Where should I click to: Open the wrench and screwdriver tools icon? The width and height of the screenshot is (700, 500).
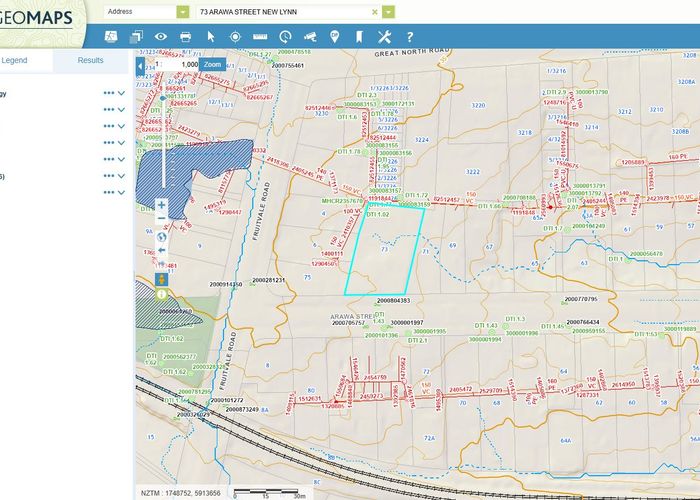point(384,36)
